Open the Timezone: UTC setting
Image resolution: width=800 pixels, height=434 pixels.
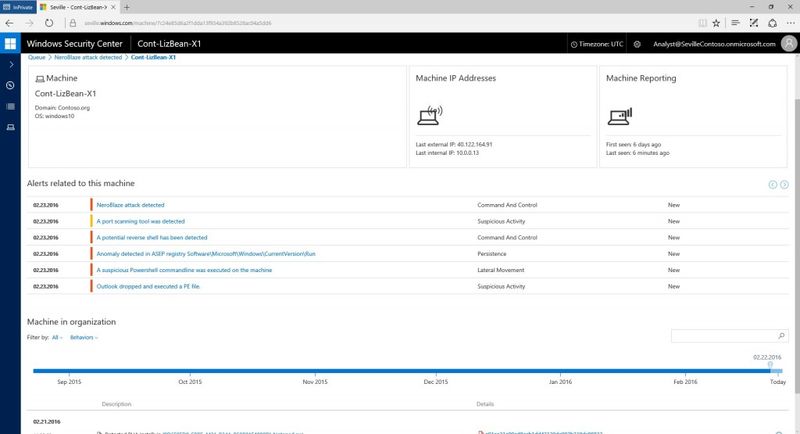596,44
